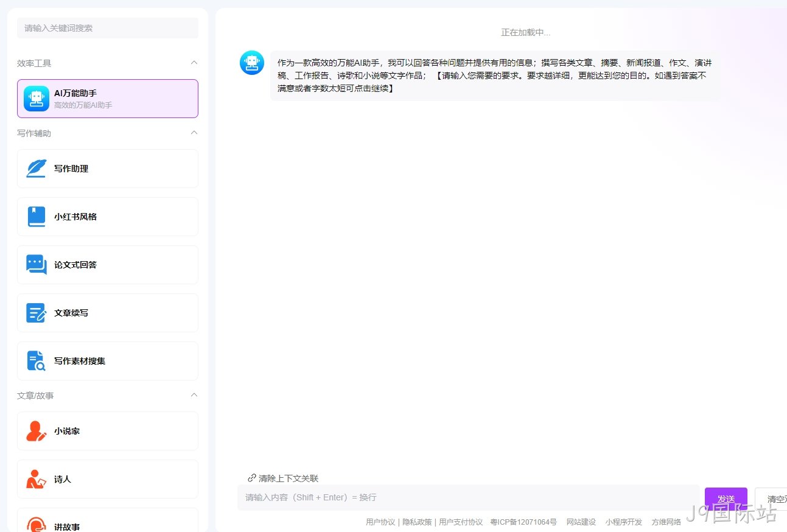787x532 pixels.
Task: Open the 用户协议 footer link
Action: pos(380,522)
